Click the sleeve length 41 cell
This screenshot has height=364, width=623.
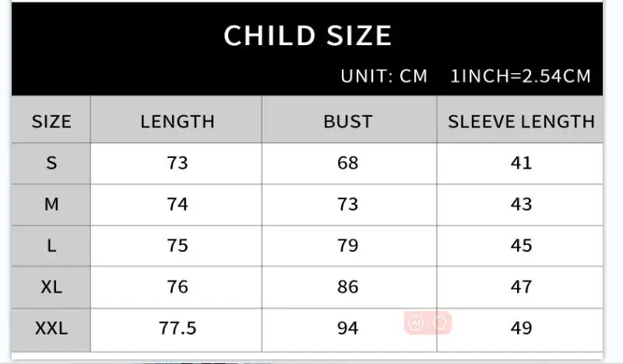pyautogui.click(x=520, y=163)
